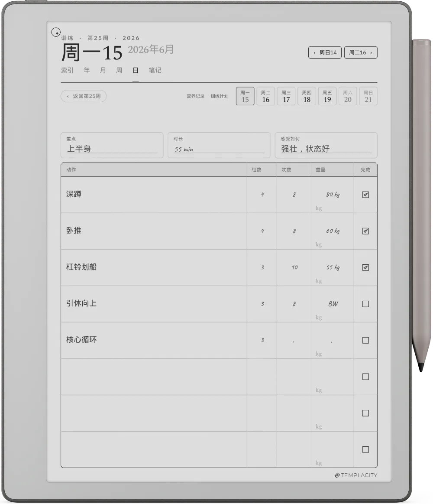433x504 pixels.
Task: Uncheck the 深蹲 completed checkbox
Action: tap(365, 195)
